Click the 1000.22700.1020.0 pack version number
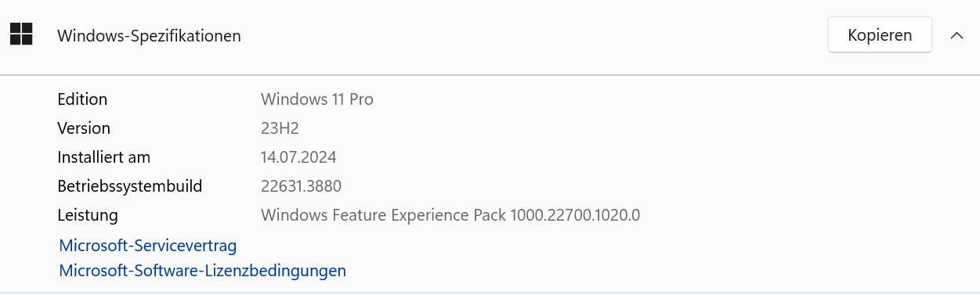Screen dimensions: 980x295 coord(575,215)
